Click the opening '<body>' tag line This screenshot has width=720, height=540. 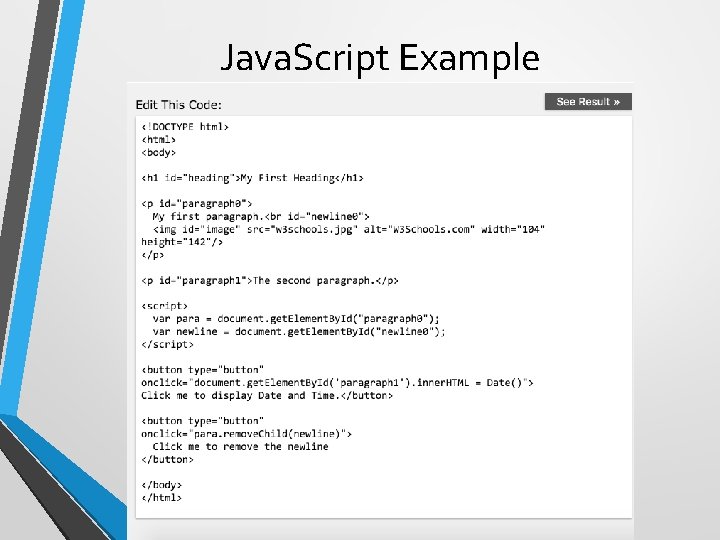click(x=159, y=152)
